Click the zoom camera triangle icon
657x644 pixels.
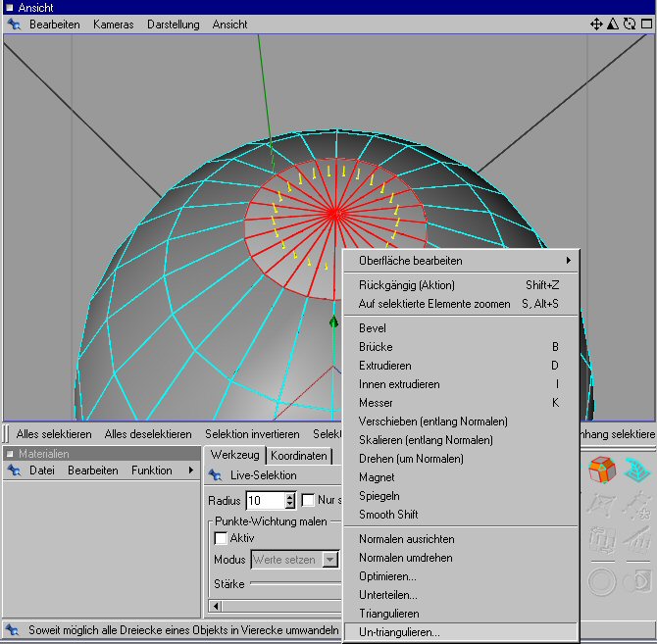(612, 24)
